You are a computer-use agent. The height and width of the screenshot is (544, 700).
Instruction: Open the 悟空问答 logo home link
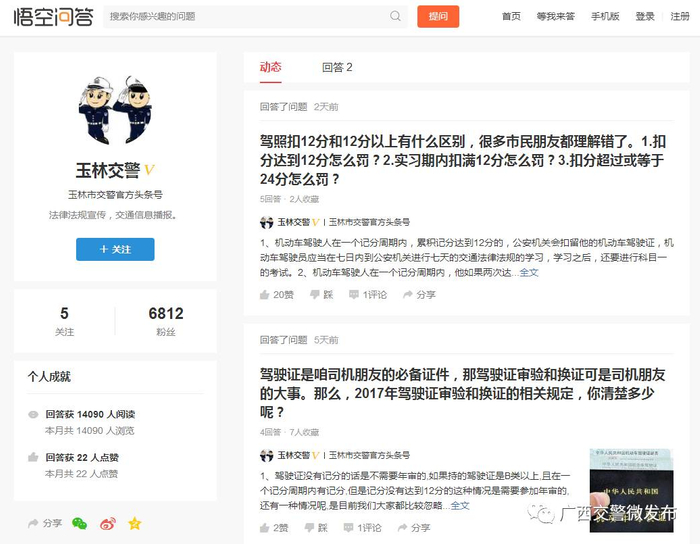click(x=54, y=17)
